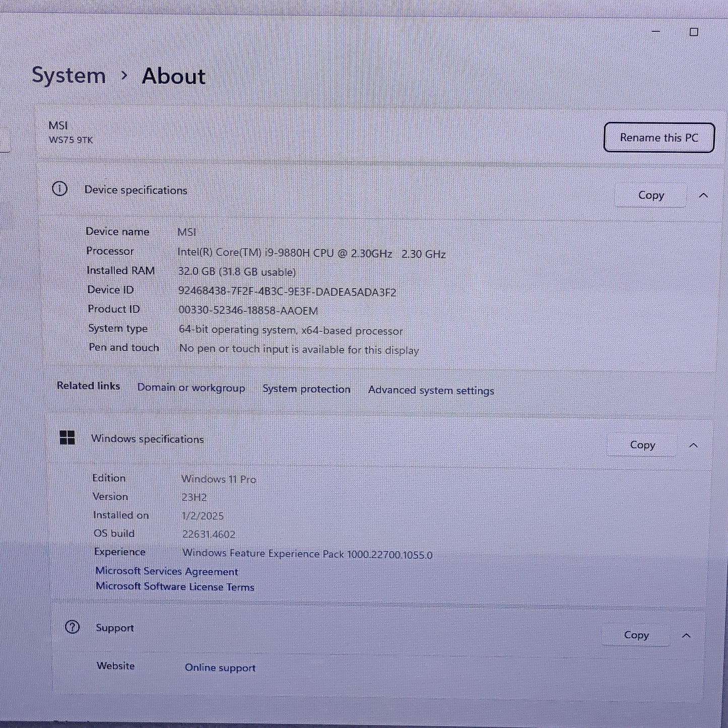728x728 pixels.
Task: Select the Product ID value 00330-52346-18858-AAOEM
Action: click(248, 310)
